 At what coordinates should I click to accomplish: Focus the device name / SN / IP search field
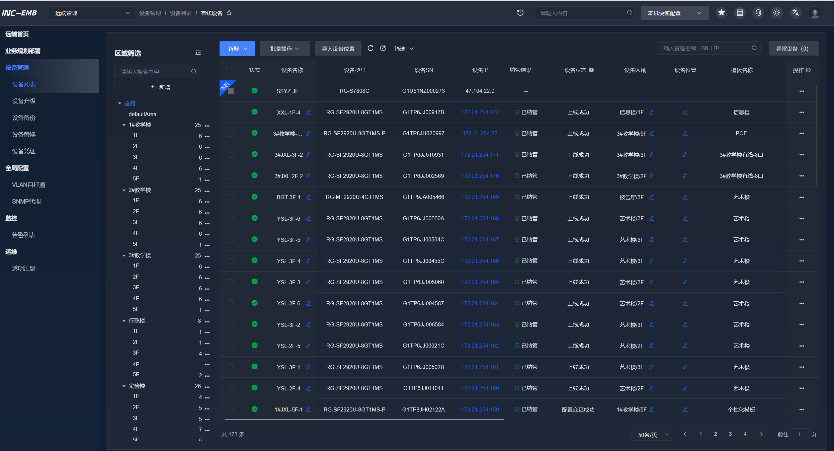click(709, 48)
